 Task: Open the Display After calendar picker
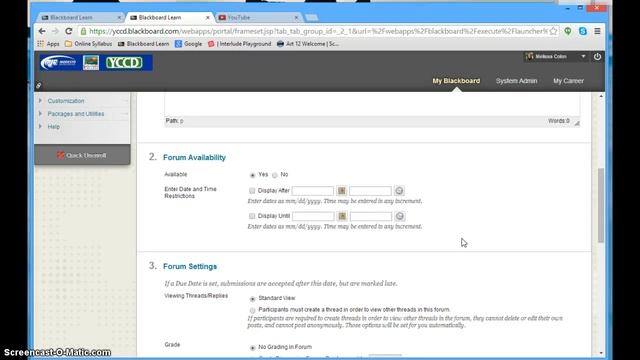pos(342,191)
